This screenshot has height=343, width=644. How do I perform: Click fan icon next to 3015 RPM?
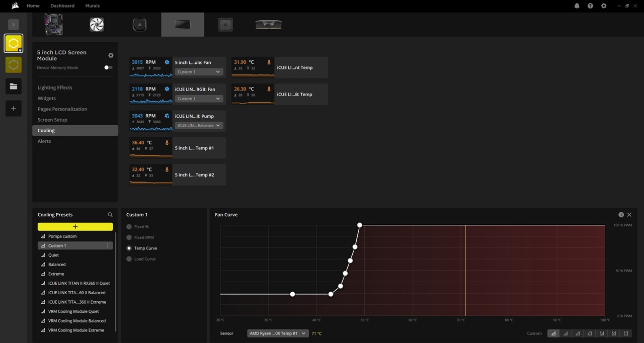167,62
